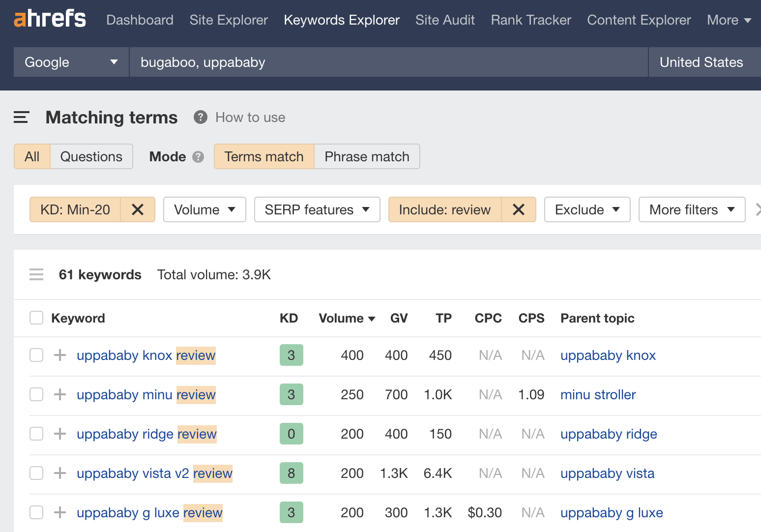Open Content Explorer from the top navigation
This screenshot has height=532, width=761.
pyautogui.click(x=639, y=20)
